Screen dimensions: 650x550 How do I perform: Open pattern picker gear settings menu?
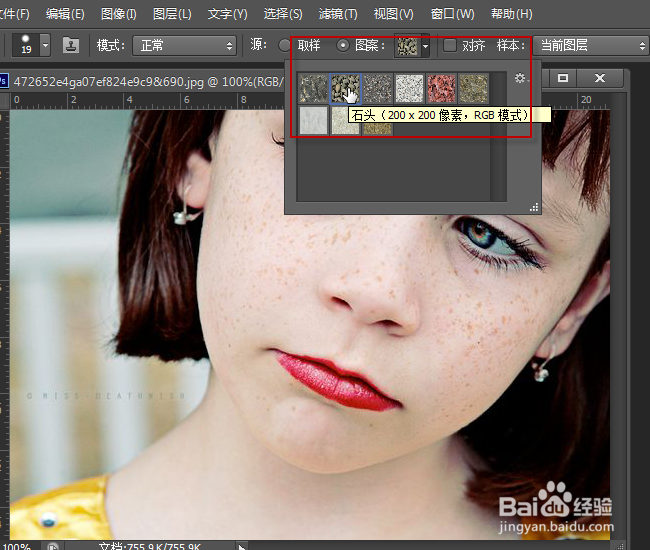click(x=521, y=78)
